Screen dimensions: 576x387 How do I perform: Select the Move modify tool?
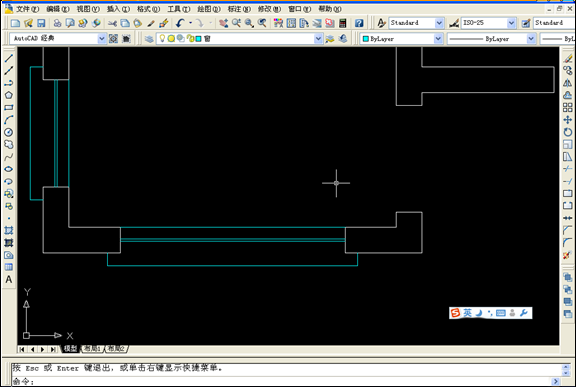(568, 120)
